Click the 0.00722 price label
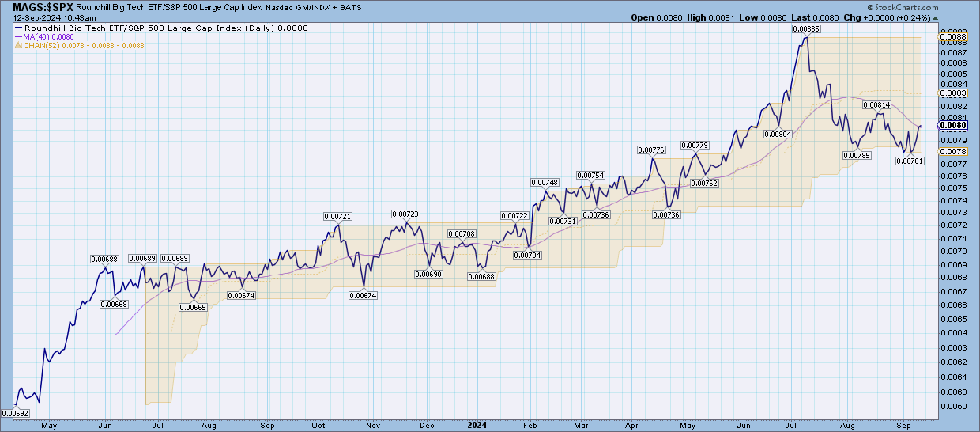Image resolution: width=980 pixels, height=432 pixels. tap(514, 216)
